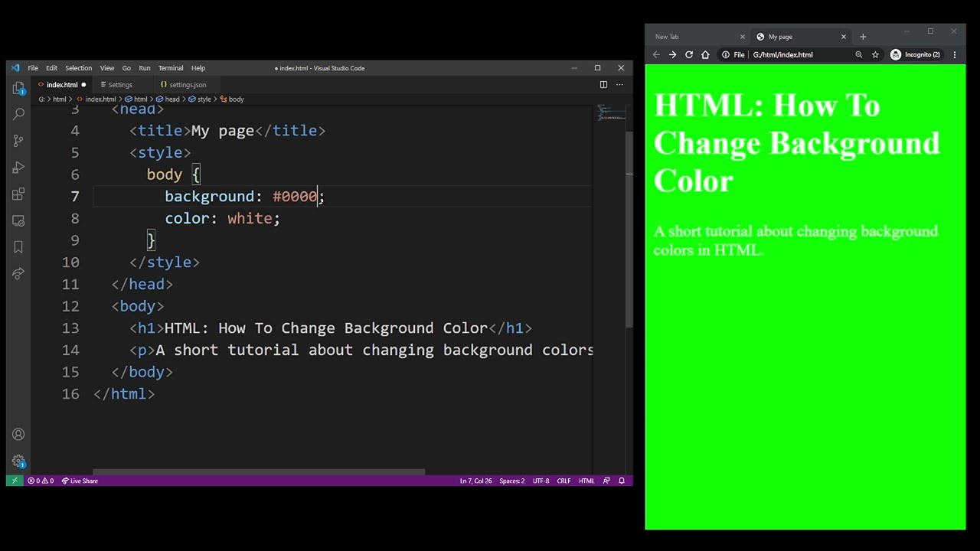Click the index.html breadcrumb
The image size is (980, 551).
click(96, 99)
